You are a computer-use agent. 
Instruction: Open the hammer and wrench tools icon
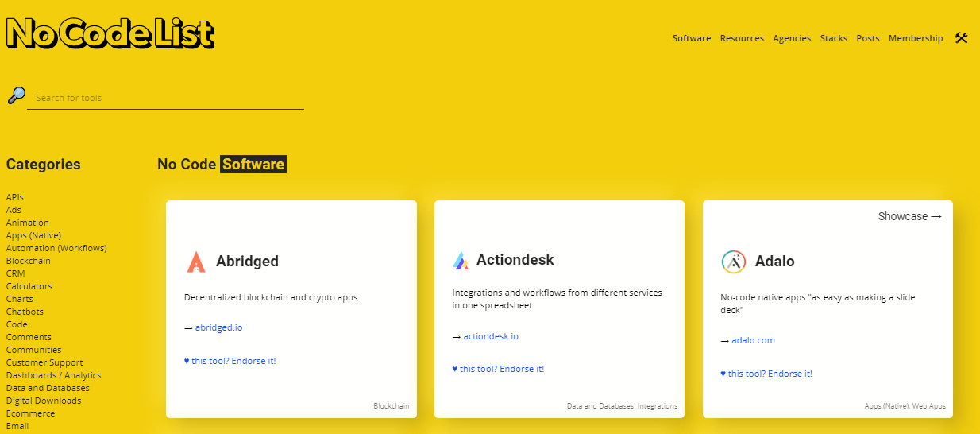961,37
